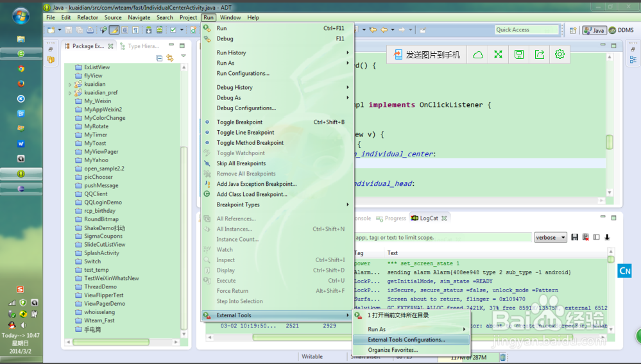
Task: Choose Skip All Breakpoints entry
Action: coord(278,163)
